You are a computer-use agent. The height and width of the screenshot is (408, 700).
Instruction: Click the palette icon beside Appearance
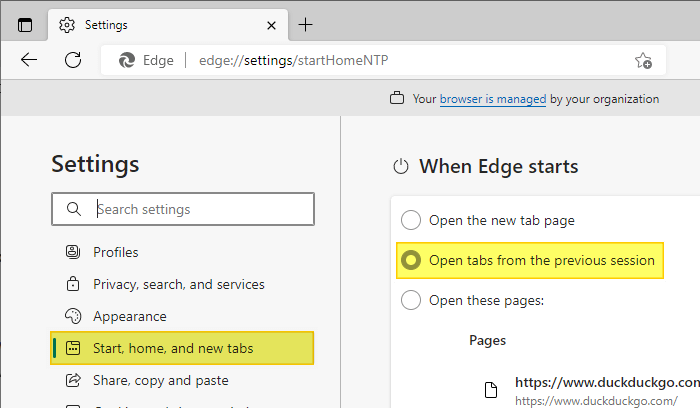pos(73,316)
